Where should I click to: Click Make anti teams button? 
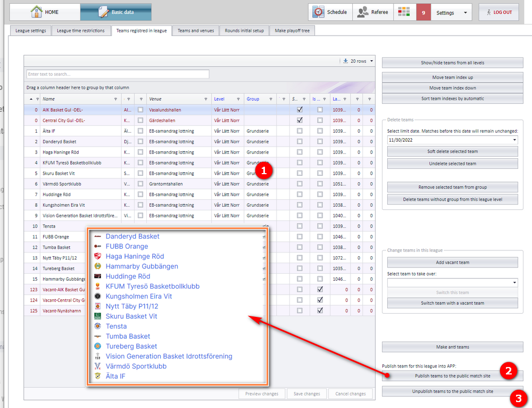(452, 347)
